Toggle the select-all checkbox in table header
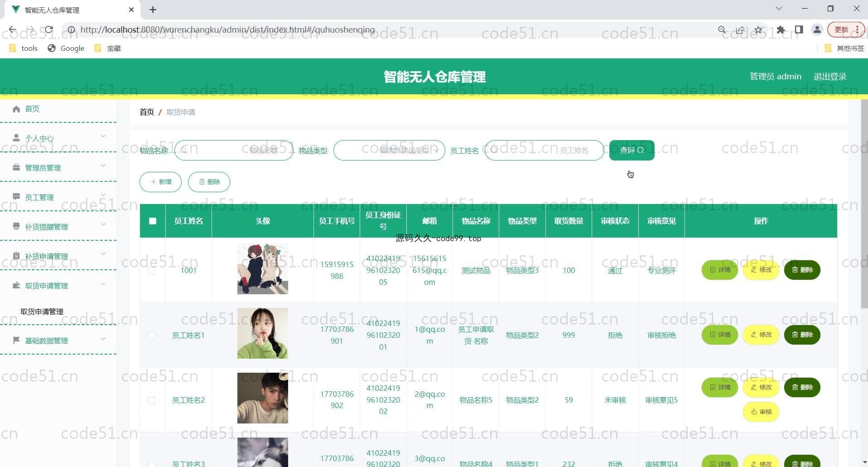This screenshot has width=868, height=467. (x=153, y=221)
